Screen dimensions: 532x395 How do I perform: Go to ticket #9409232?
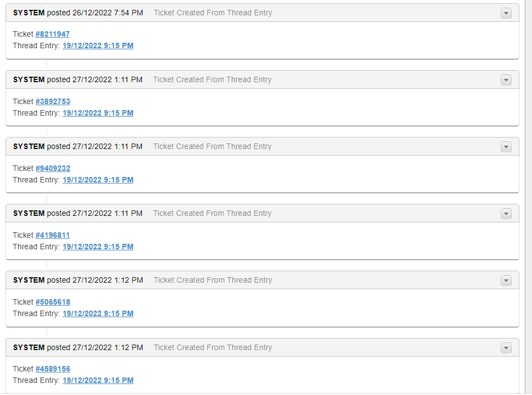tap(53, 168)
